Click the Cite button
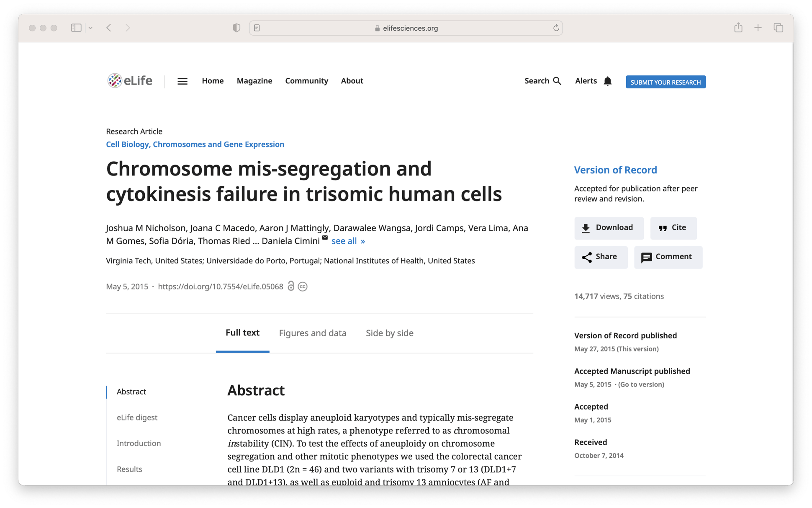The image size is (812, 508). click(673, 228)
